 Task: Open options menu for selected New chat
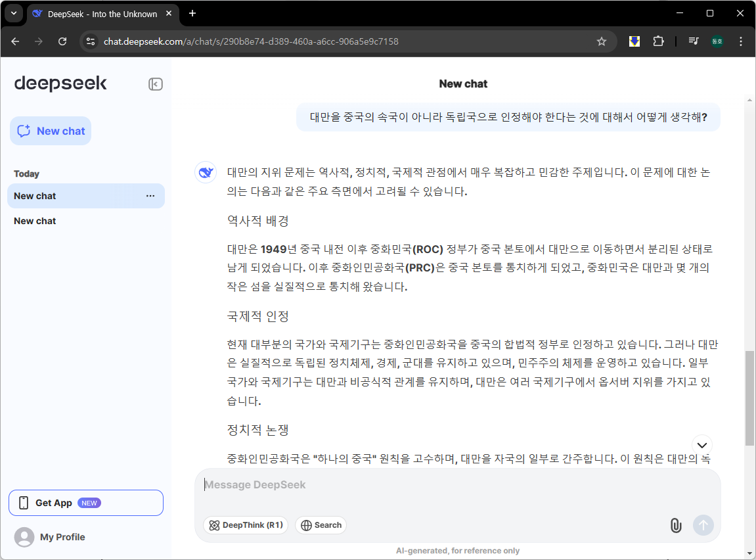(x=150, y=196)
